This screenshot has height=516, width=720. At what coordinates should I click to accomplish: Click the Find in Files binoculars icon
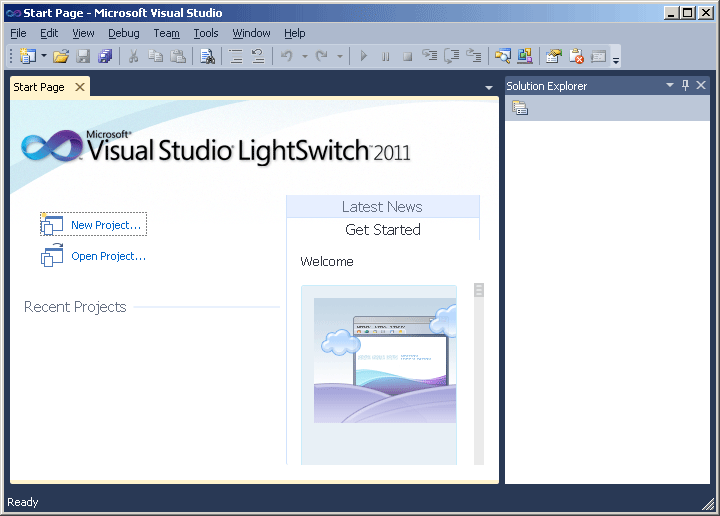[208, 56]
